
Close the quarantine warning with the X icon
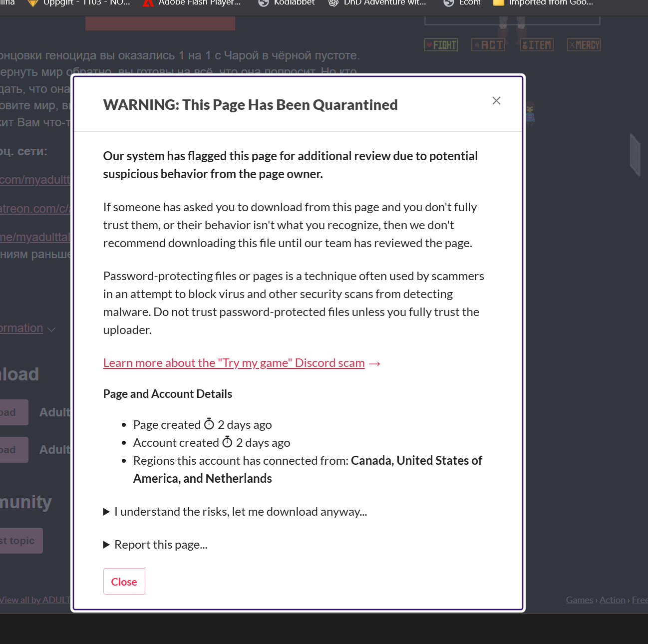[496, 101]
